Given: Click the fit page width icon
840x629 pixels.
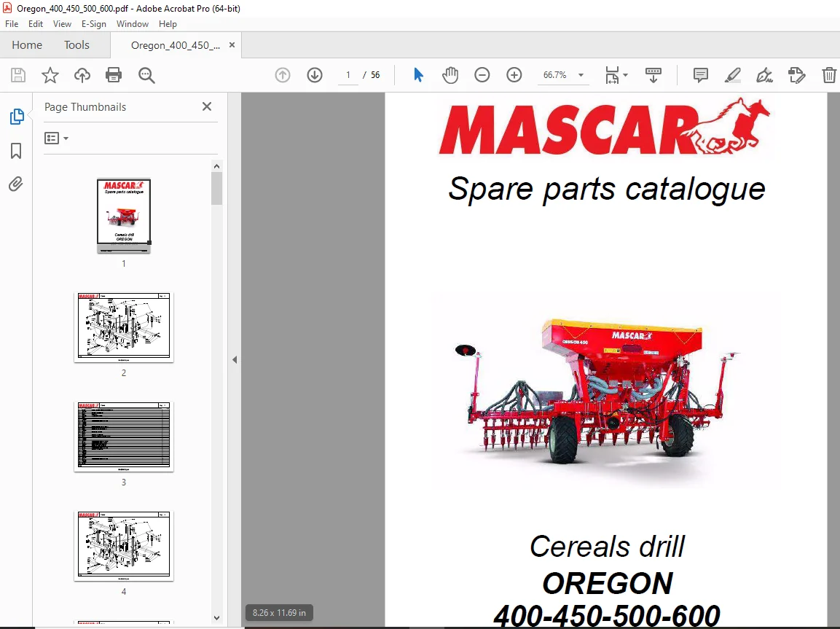Looking at the screenshot, I should coord(612,75).
